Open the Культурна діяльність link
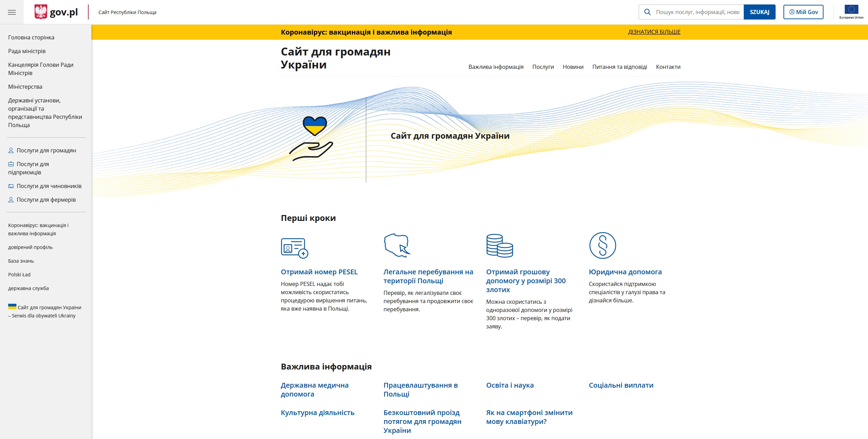The width and height of the screenshot is (868, 439). coord(317,413)
